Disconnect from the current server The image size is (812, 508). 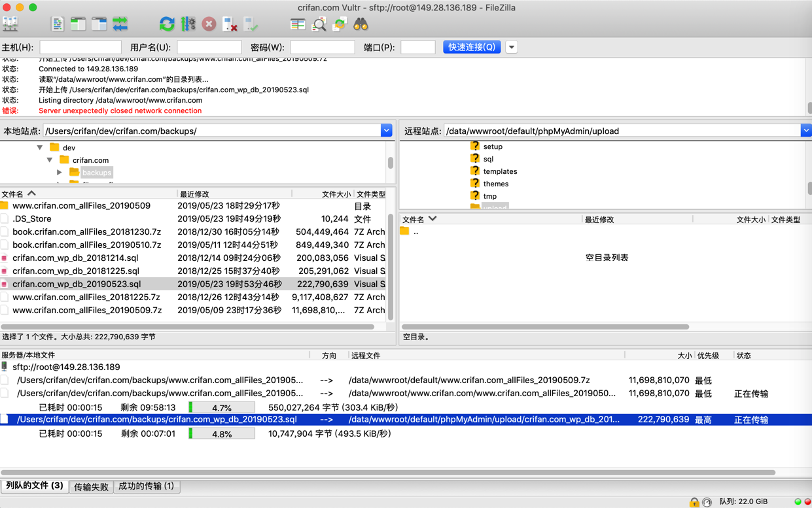pos(230,24)
